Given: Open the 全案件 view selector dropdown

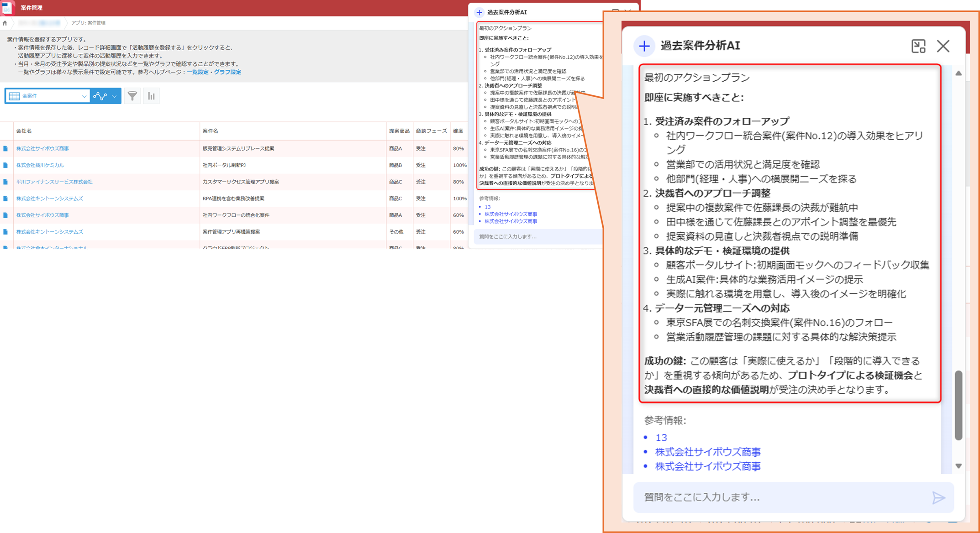Looking at the screenshot, I should (84, 96).
